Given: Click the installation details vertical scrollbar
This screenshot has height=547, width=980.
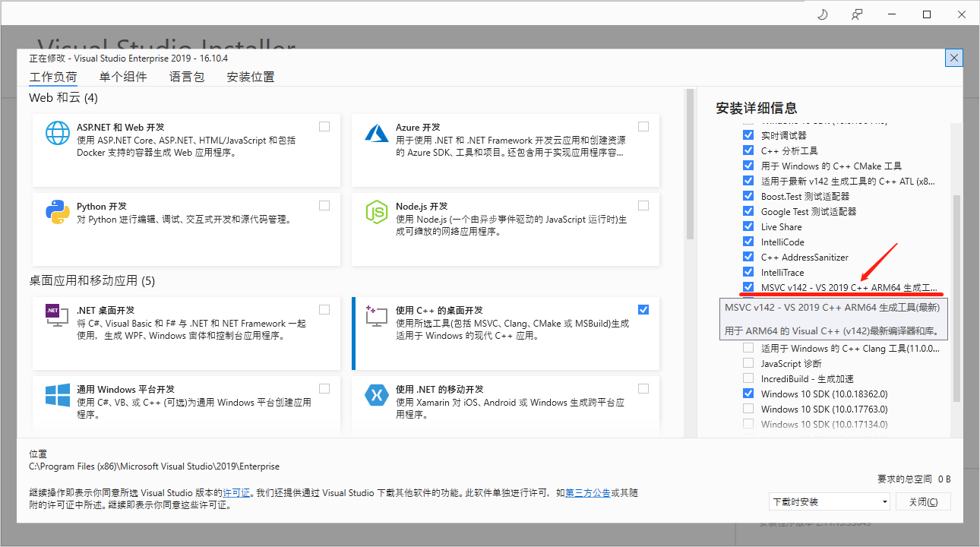Looking at the screenshot, I should click(x=956, y=299).
